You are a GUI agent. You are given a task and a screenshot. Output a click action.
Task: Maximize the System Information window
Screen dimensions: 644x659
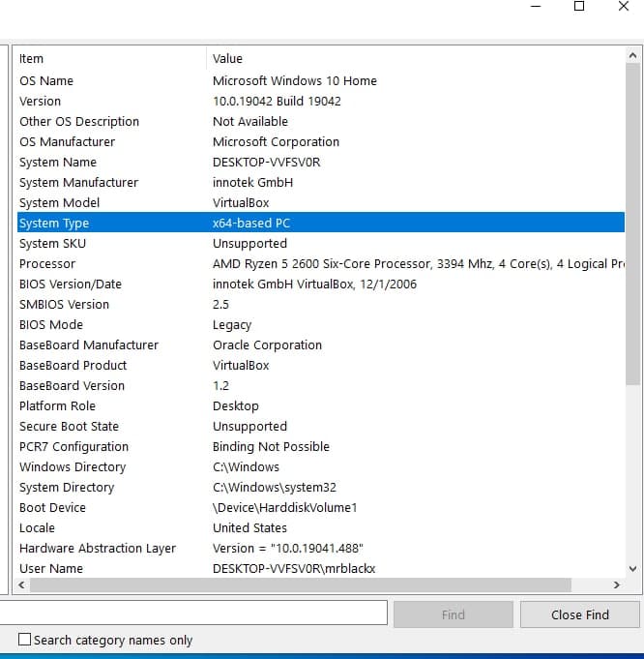coord(579,7)
